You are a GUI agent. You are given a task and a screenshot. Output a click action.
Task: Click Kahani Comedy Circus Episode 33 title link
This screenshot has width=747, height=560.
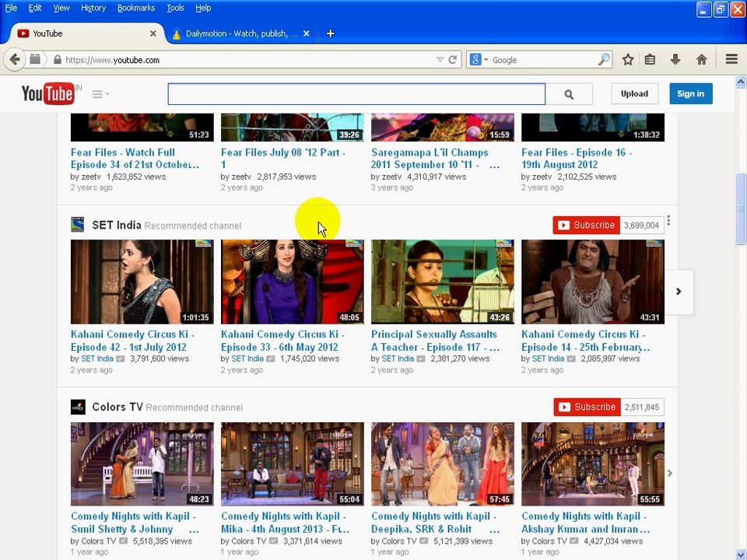click(283, 341)
